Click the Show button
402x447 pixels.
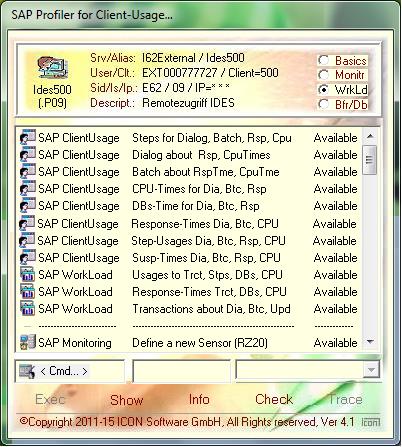[x=127, y=400]
